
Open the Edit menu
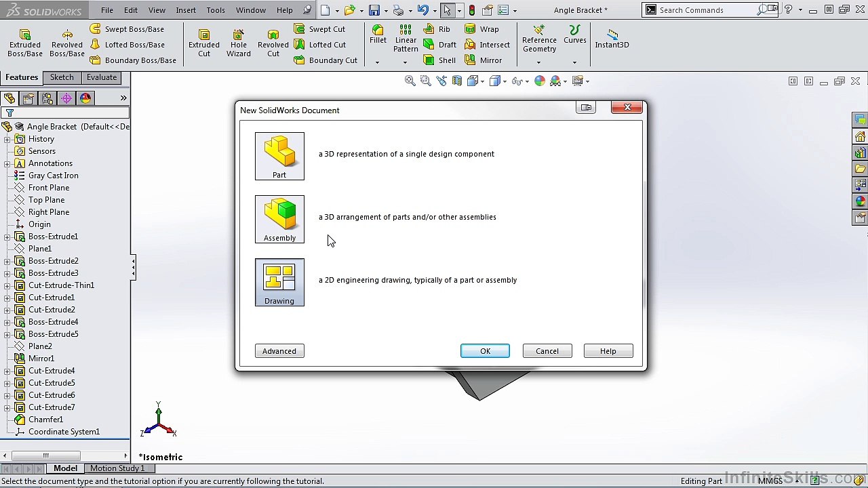pyautogui.click(x=131, y=10)
